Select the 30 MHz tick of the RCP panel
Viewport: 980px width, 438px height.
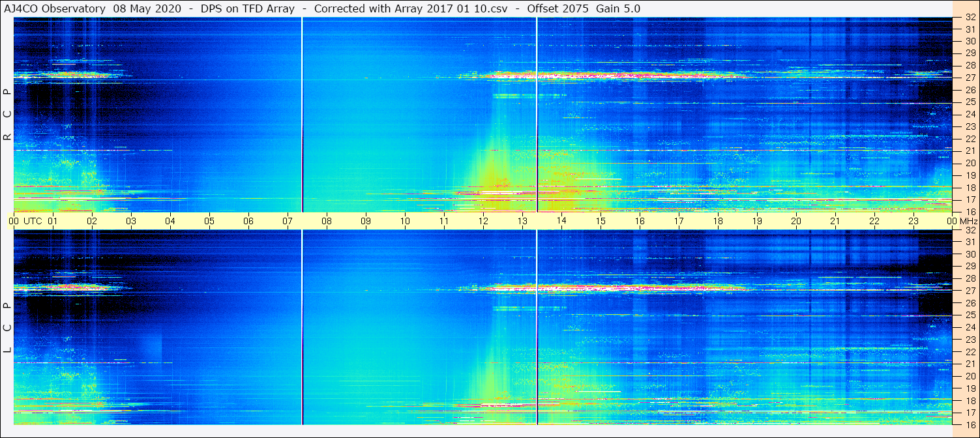970,41
